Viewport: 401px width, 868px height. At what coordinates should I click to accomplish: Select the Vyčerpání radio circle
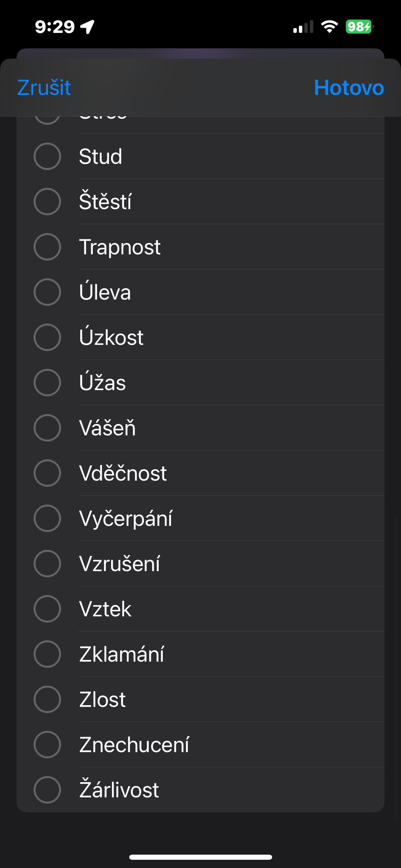tap(47, 518)
